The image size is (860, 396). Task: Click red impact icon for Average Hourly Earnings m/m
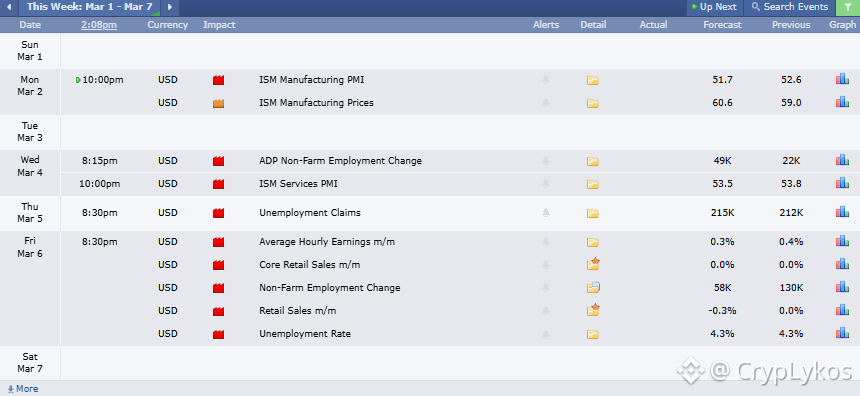pos(219,242)
